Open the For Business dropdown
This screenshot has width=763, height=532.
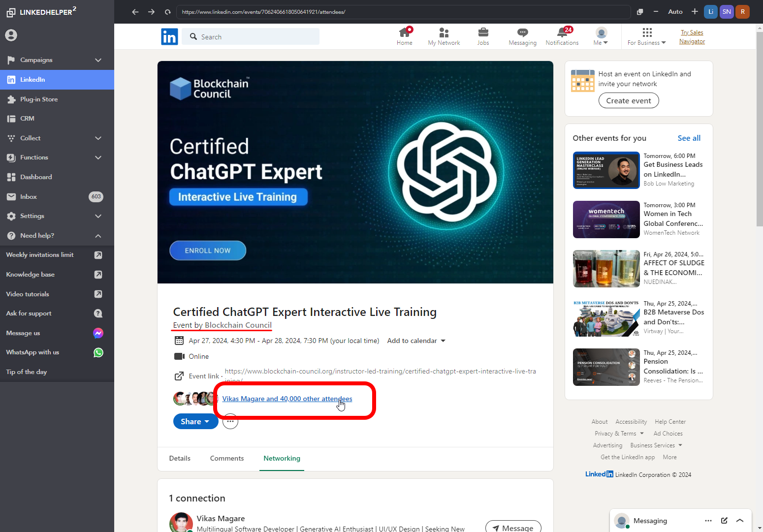click(646, 37)
